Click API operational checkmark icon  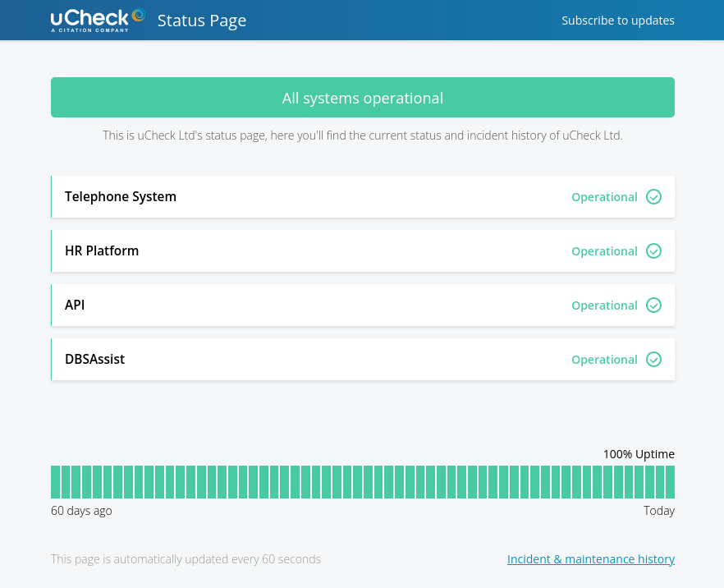pos(653,305)
